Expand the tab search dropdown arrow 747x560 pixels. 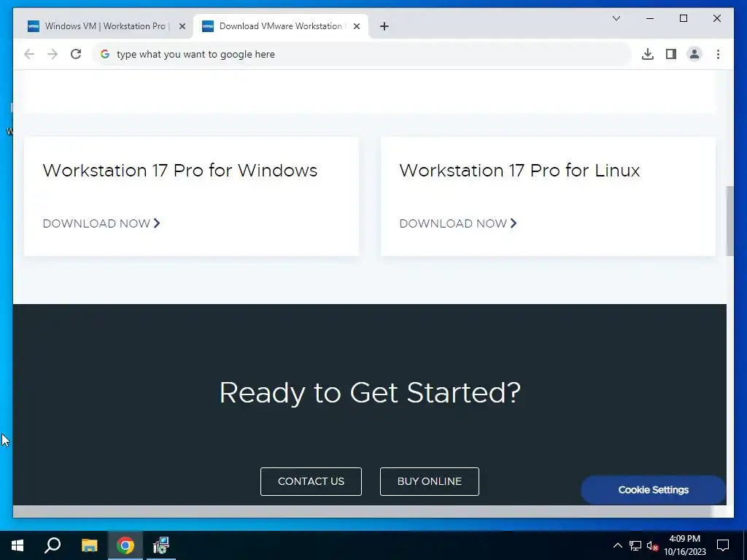[616, 18]
